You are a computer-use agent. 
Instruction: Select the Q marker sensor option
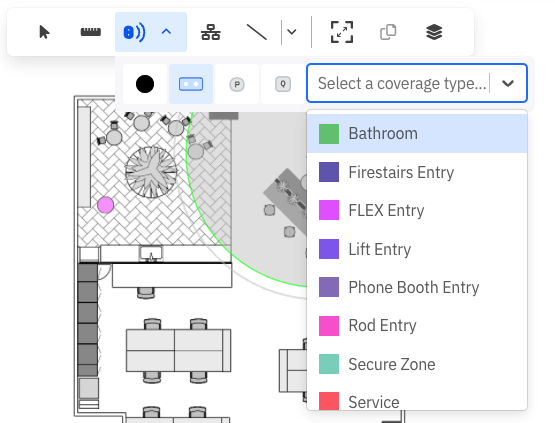click(x=283, y=84)
